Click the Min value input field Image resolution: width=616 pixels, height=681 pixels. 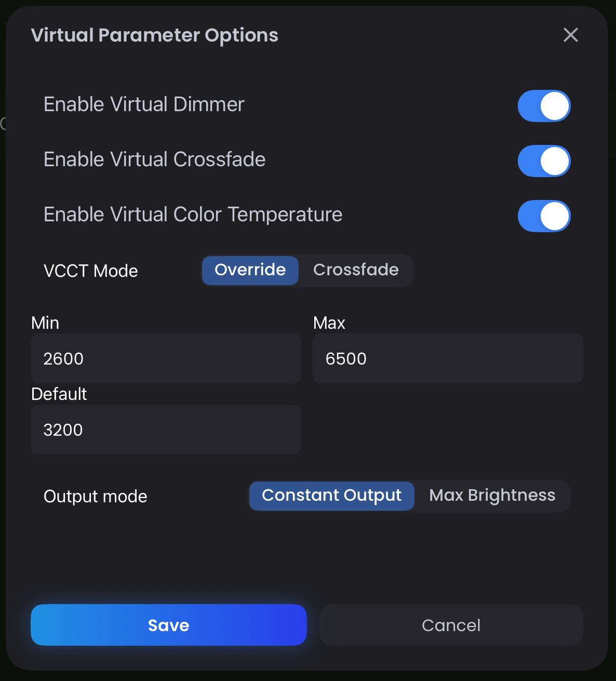(x=166, y=358)
